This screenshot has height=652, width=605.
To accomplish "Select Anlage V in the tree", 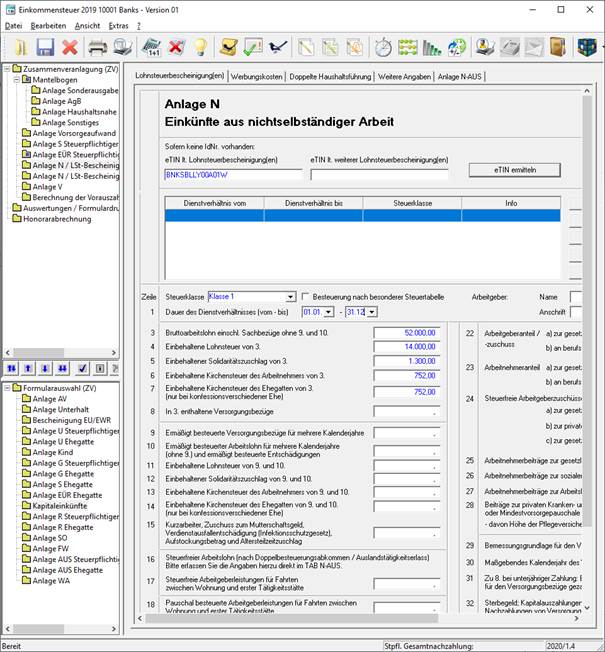I will coord(47,187).
